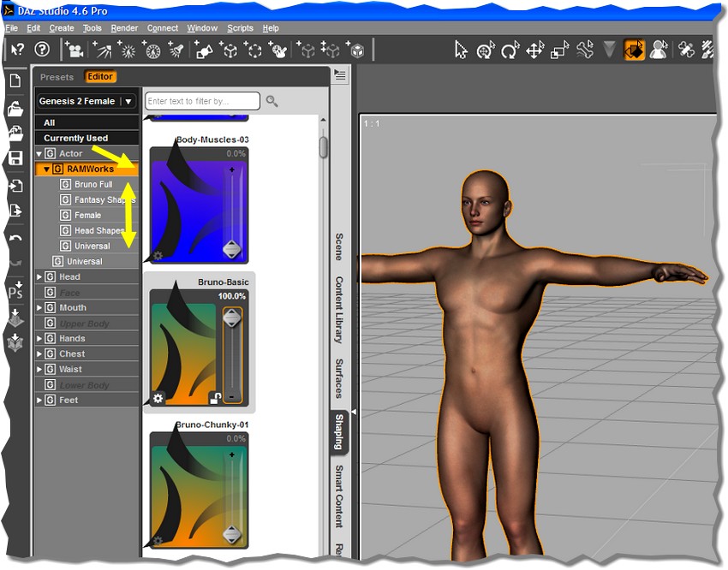
Task: Select the Node Selection arrow tool
Action: pyautogui.click(x=461, y=50)
